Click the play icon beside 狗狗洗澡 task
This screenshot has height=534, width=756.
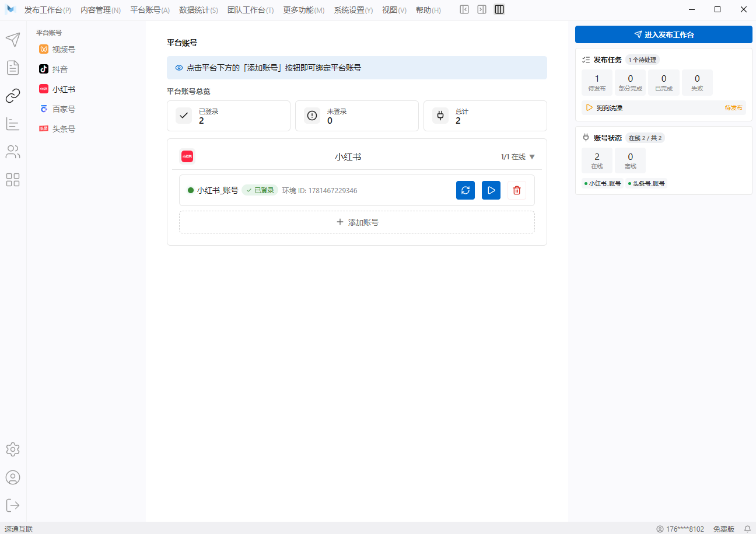tap(589, 107)
